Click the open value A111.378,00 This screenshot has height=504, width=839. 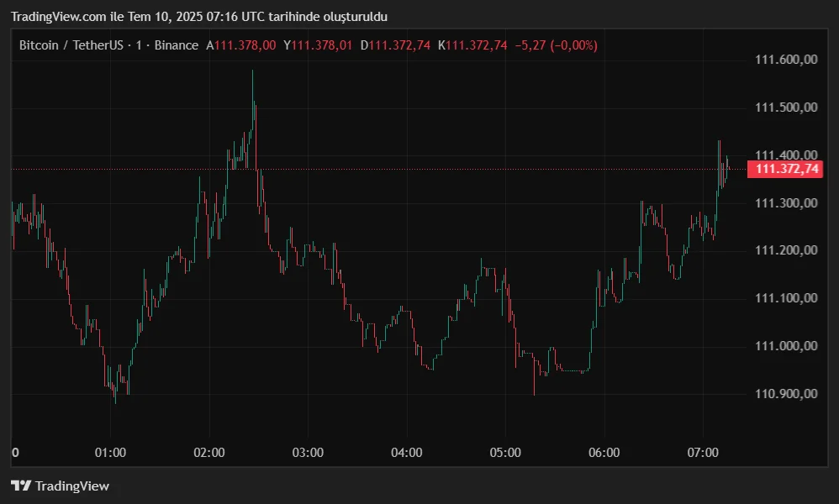[241, 45]
